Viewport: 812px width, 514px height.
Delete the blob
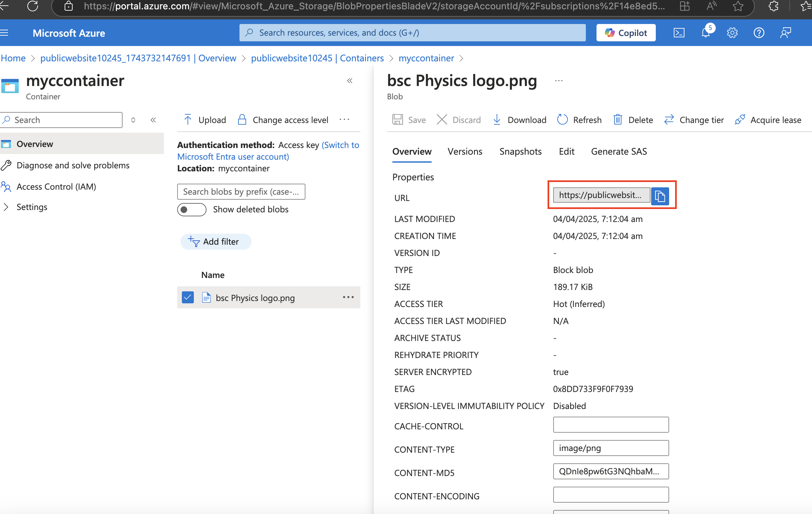[633, 120]
